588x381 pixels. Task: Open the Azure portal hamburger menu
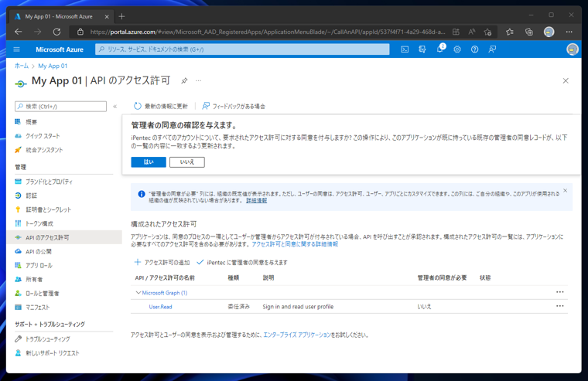click(x=16, y=49)
